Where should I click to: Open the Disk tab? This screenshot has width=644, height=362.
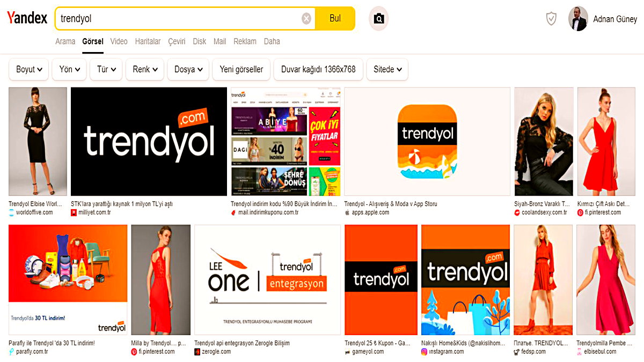tap(200, 41)
